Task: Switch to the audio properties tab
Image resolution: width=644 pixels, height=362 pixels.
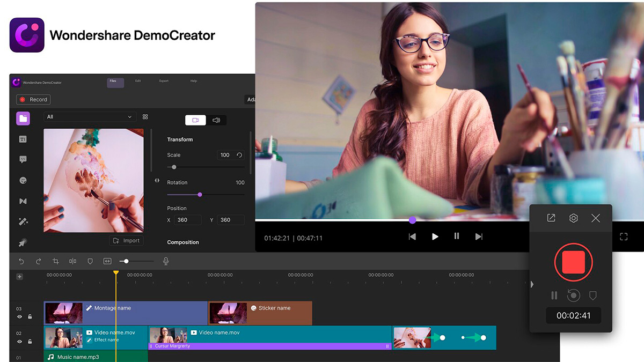Action: [217, 120]
